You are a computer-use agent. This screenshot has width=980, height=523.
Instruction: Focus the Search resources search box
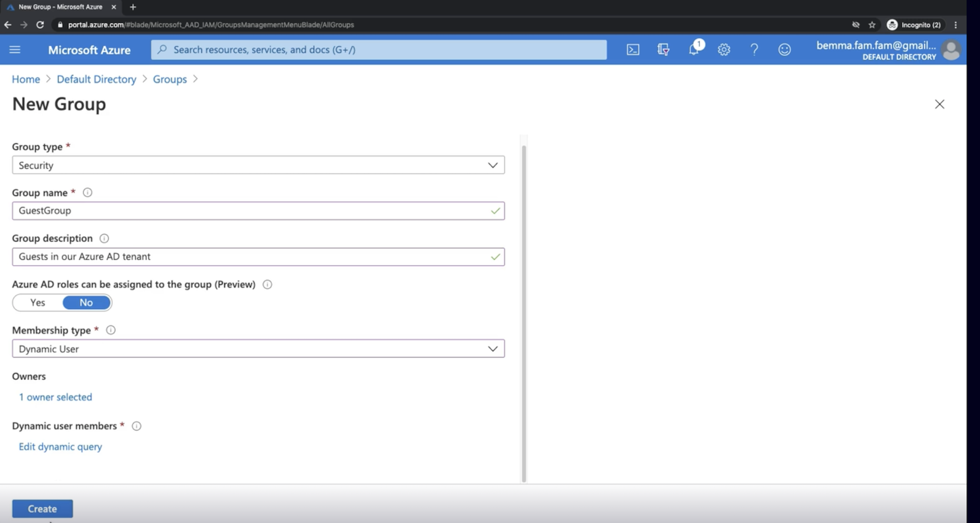(379, 49)
